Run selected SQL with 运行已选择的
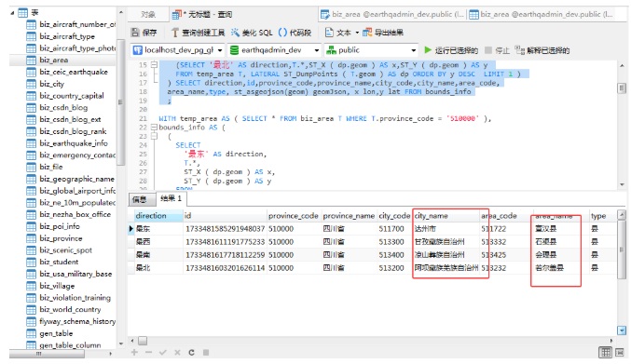Screen dimensions: 631x364 click(451, 50)
